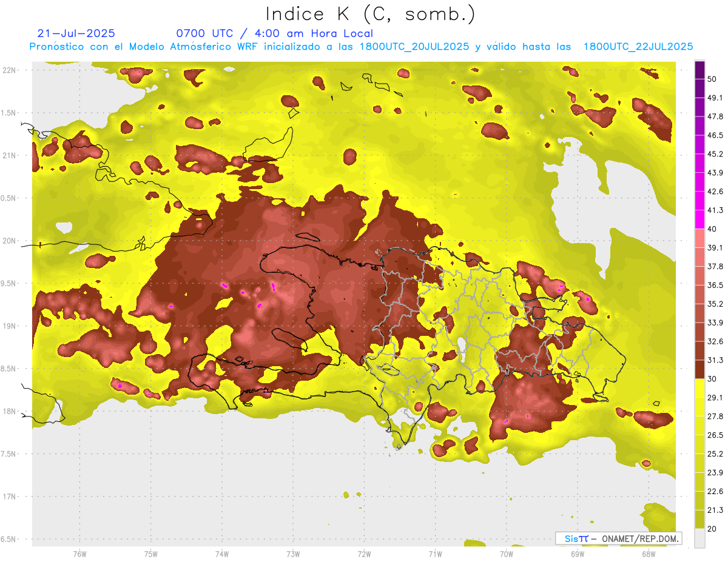The width and height of the screenshot is (728, 562).
Task: Click the colorbar value 31.3
Action: tap(715, 360)
